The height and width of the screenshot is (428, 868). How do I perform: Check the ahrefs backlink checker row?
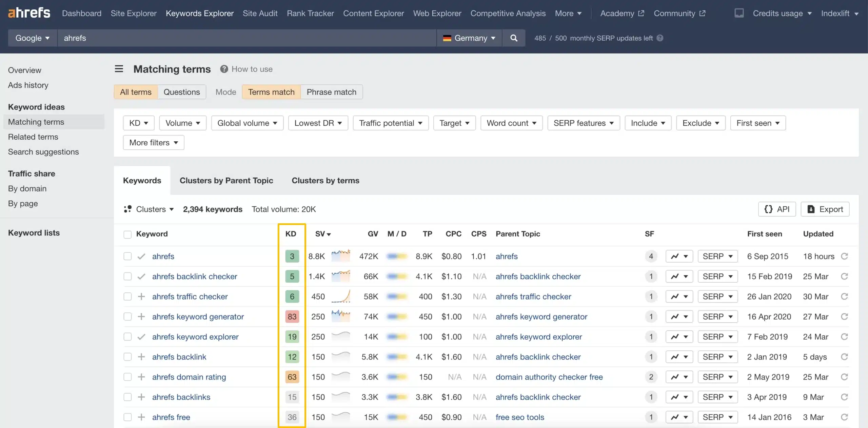[x=127, y=276]
